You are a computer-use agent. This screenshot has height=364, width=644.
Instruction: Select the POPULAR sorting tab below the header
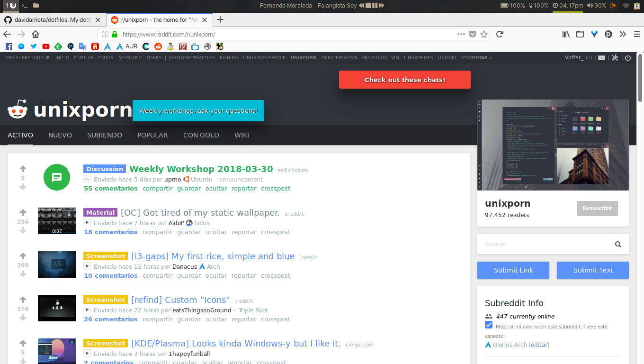click(152, 135)
